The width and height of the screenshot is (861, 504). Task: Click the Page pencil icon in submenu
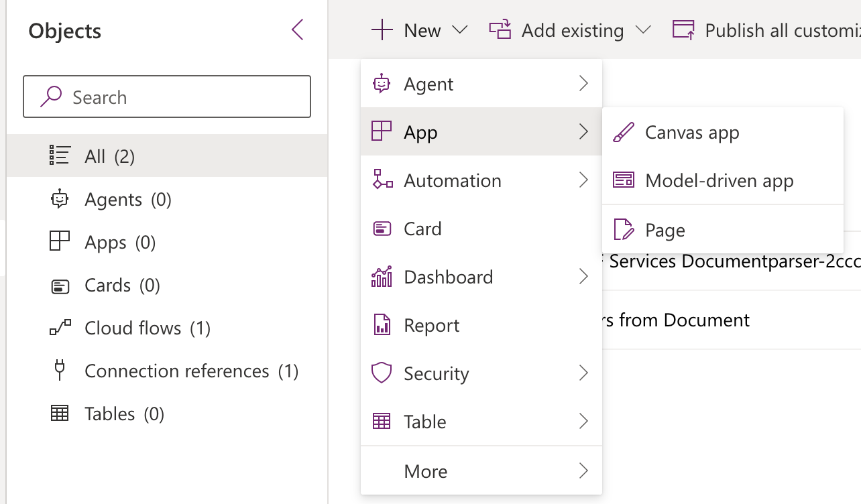click(624, 230)
